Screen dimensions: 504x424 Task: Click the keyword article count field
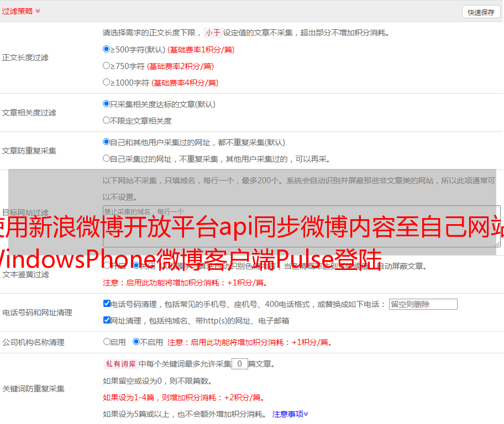pos(240,364)
